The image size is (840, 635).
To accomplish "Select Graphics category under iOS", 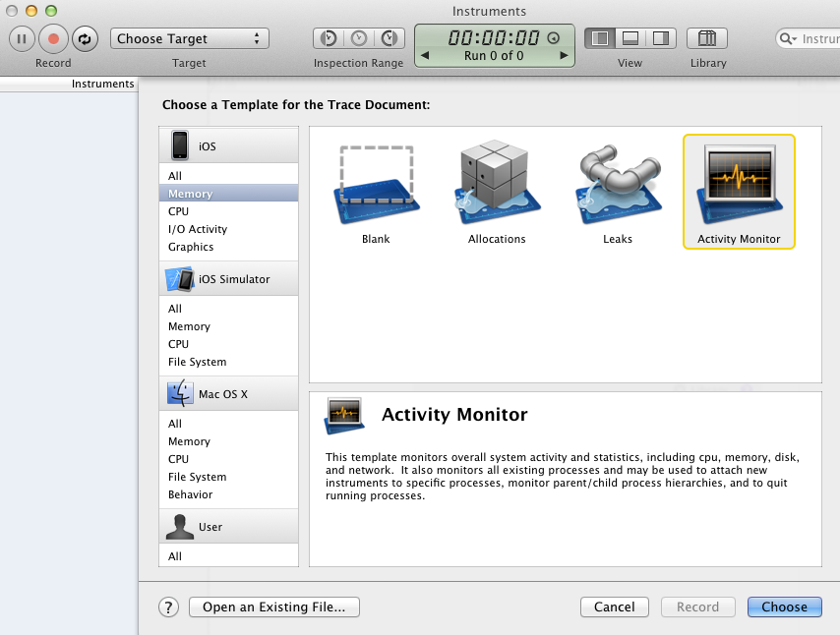I will (229, 247).
